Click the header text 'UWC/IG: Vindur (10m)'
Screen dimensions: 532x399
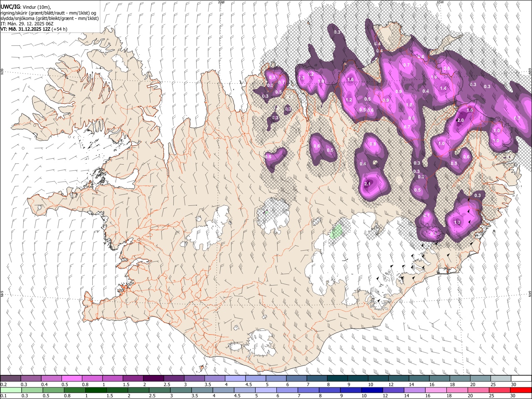point(26,7)
